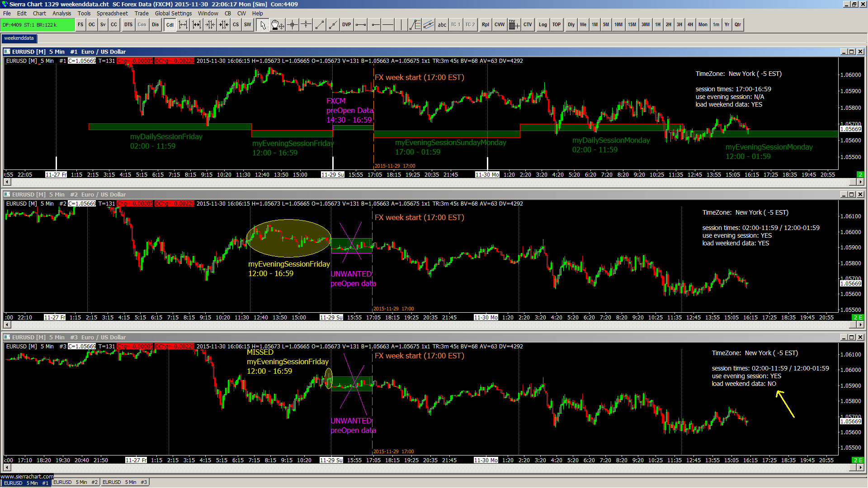Toggle Log scale on the chart
Screen dimensions: 868x488
click(x=543, y=25)
